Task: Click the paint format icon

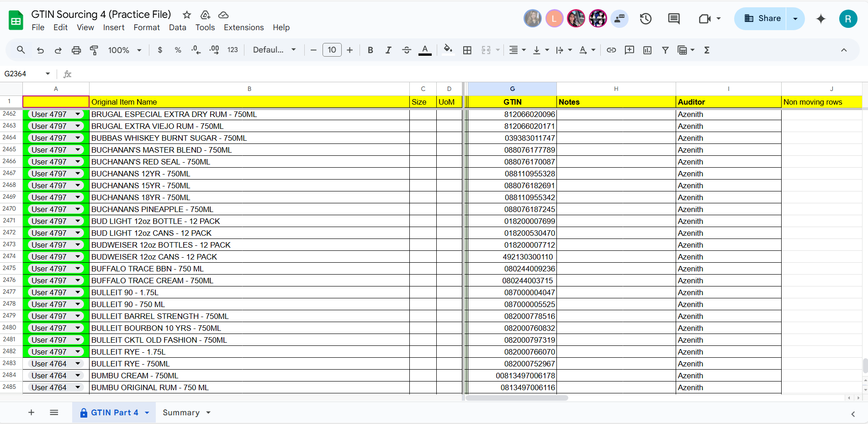Action: pyautogui.click(x=94, y=50)
